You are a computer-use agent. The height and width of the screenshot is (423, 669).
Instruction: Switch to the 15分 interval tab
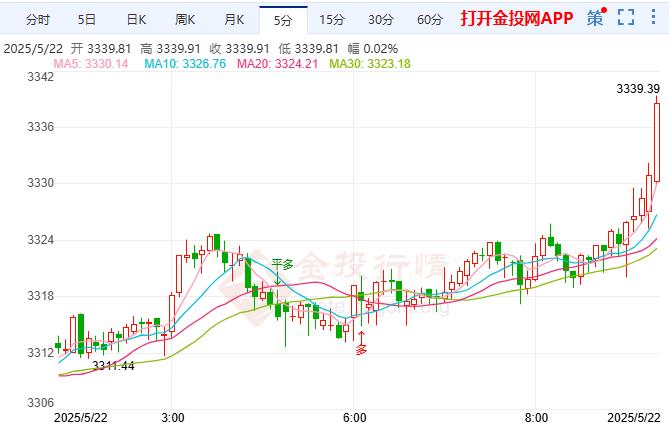tap(332, 20)
